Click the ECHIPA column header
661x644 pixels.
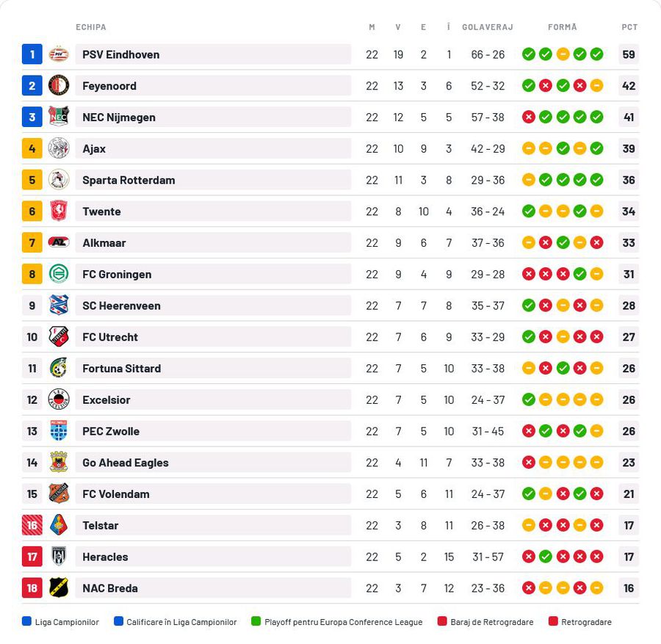pyautogui.click(x=91, y=27)
